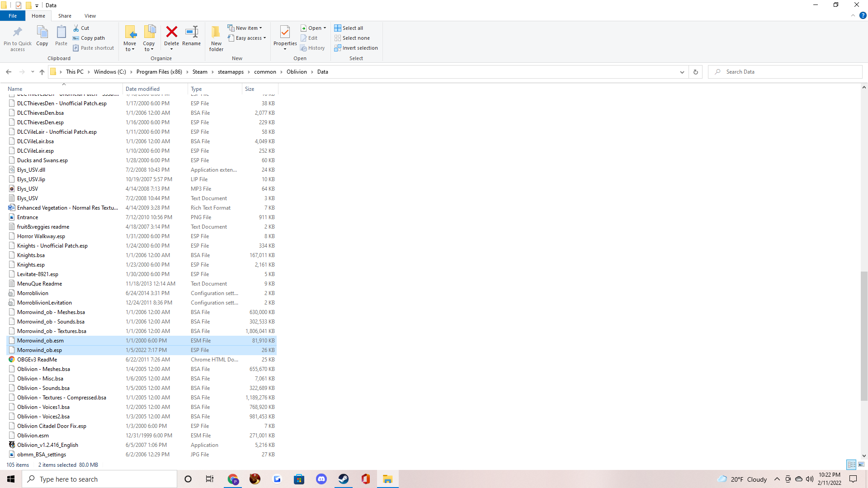Copy path of selected files
The image size is (868, 488).
click(89, 38)
